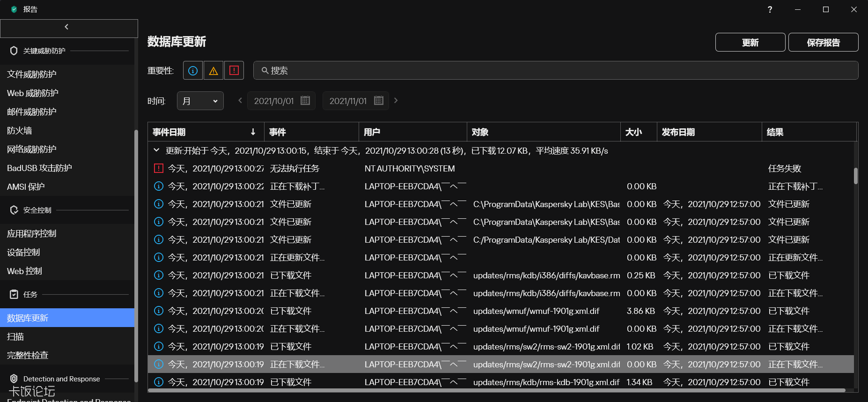
Task: Open the 月 time period dropdown
Action: click(x=200, y=101)
